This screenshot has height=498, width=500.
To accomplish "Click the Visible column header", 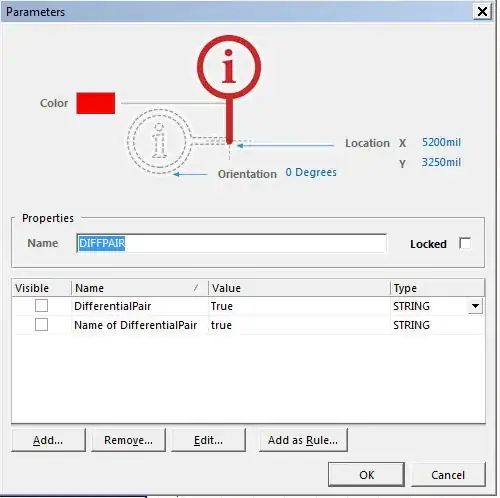I will [42, 288].
